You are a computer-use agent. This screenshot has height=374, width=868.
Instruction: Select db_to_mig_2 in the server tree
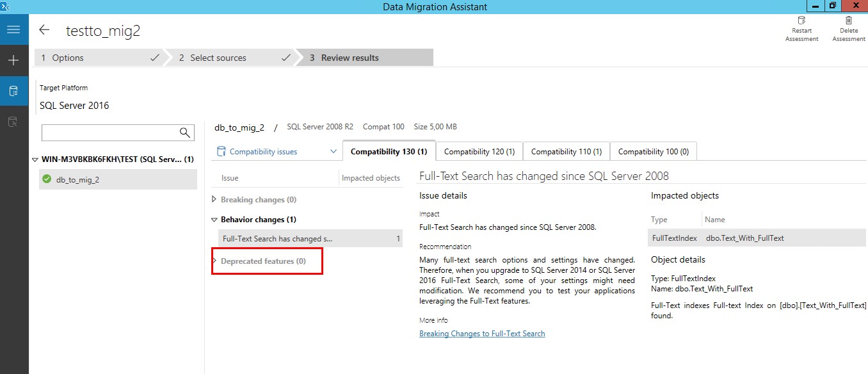click(x=117, y=179)
